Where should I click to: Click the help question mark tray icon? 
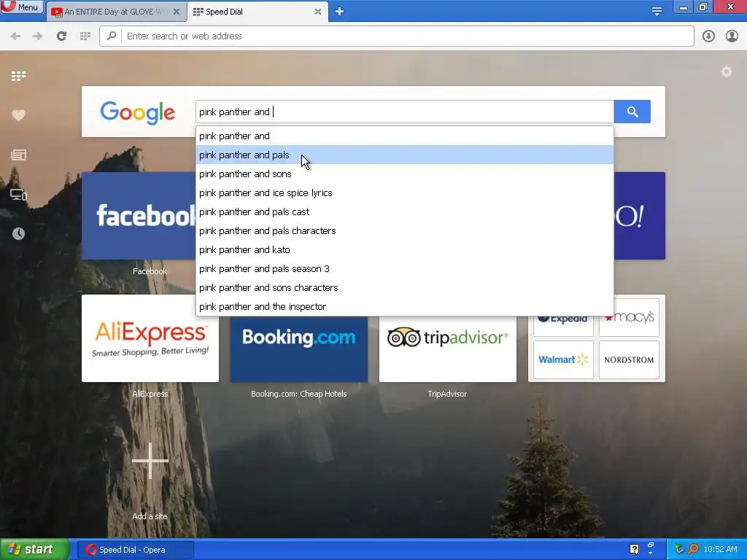tap(634, 549)
